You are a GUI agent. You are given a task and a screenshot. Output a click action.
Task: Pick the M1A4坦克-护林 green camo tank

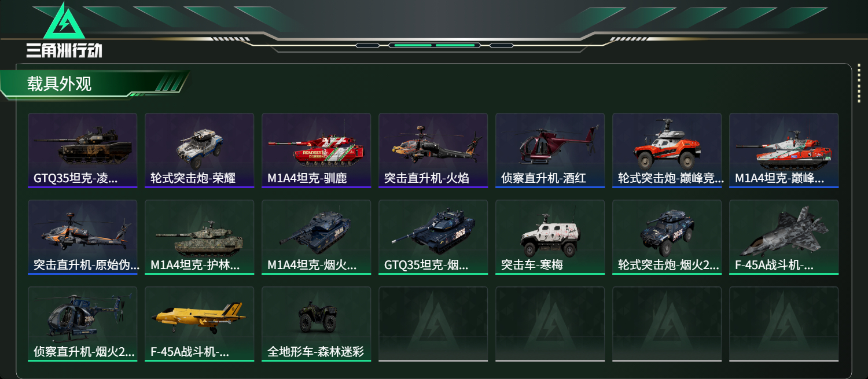pos(199,237)
